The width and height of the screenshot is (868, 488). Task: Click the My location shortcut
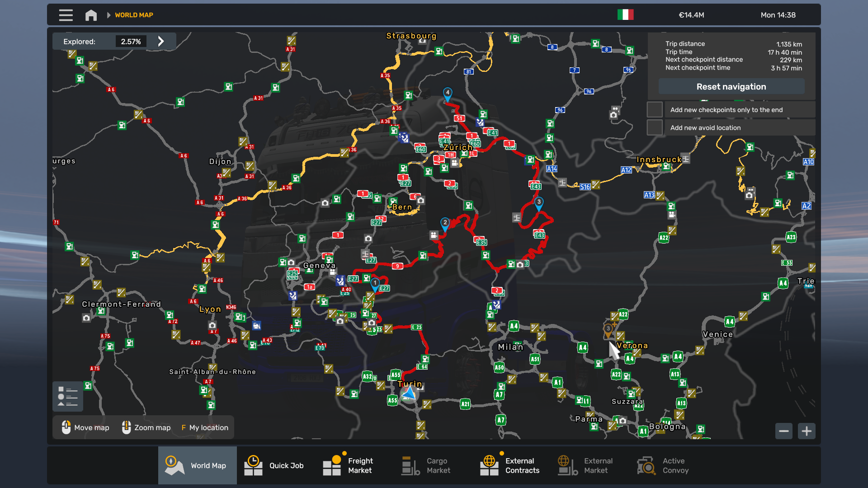[205, 427]
